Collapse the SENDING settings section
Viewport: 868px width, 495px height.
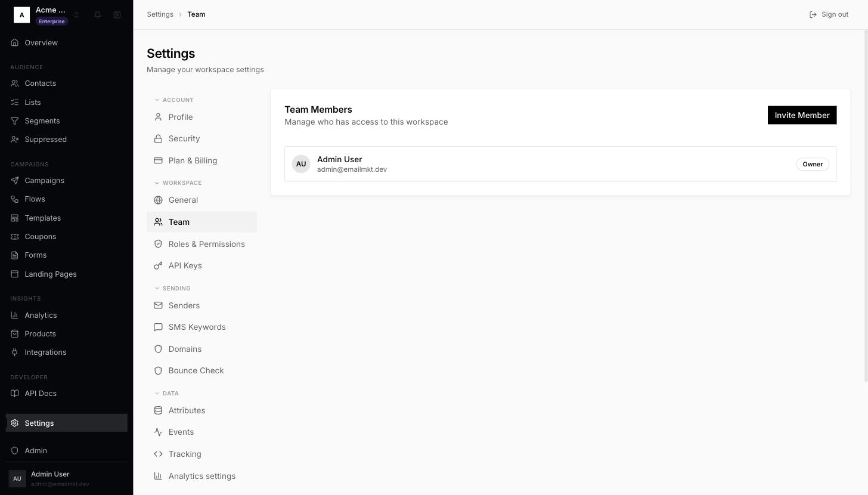pyautogui.click(x=173, y=289)
